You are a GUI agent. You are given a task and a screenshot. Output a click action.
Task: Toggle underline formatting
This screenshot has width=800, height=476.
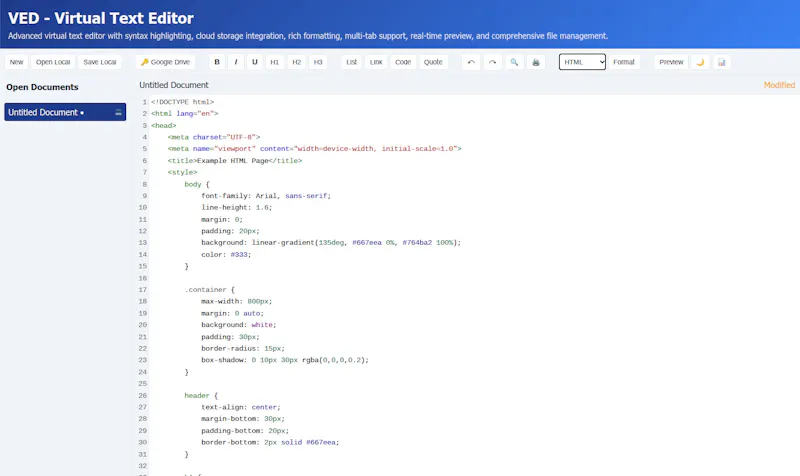coord(255,62)
